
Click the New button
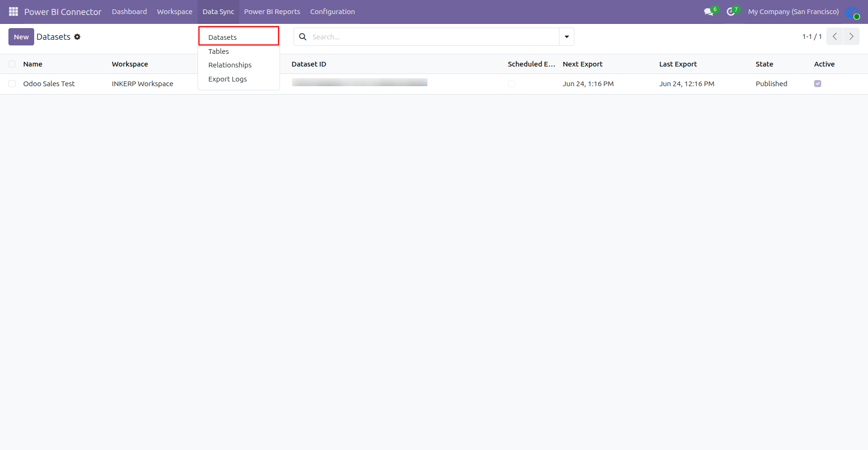(21, 37)
